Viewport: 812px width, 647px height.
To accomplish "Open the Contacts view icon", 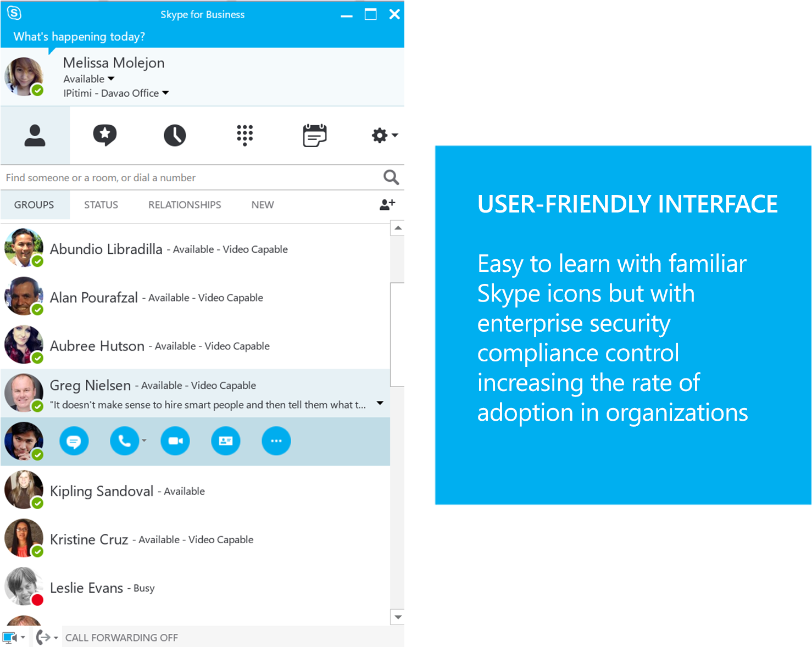I will coord(35,135).
